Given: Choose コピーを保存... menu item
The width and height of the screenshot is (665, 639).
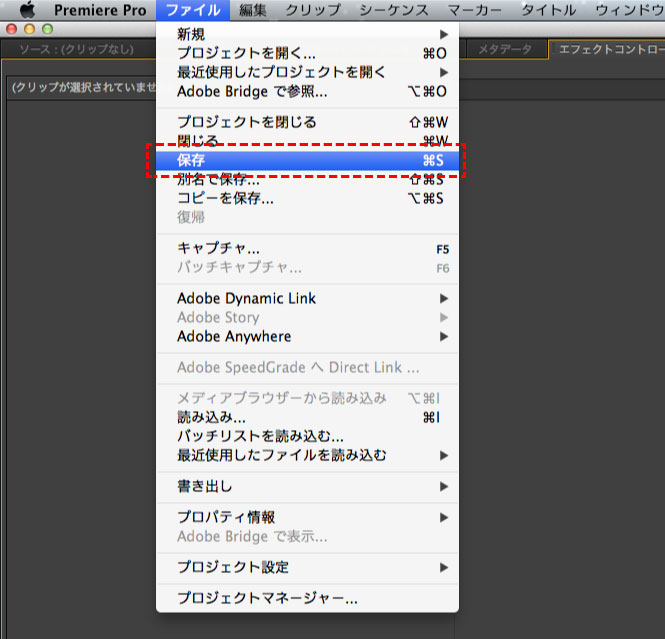Looking at the screenshot, I should coord(307,198).
